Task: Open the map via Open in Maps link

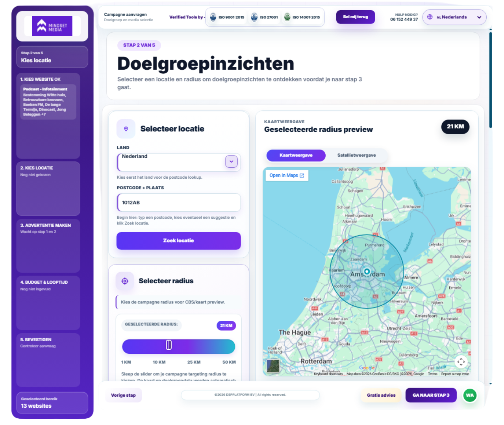Action: point(287,176)
